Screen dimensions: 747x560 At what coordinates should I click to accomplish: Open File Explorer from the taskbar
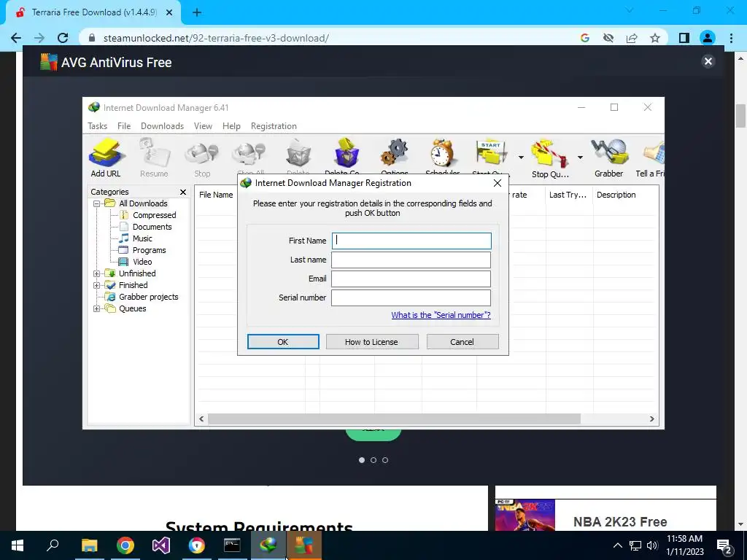click(x=89, y=545)
